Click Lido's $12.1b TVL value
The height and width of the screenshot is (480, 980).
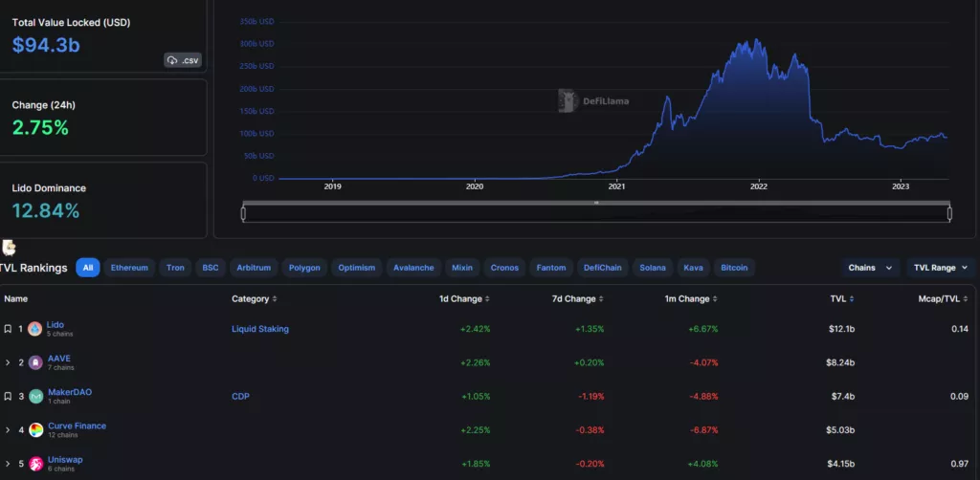pos(842,329)
